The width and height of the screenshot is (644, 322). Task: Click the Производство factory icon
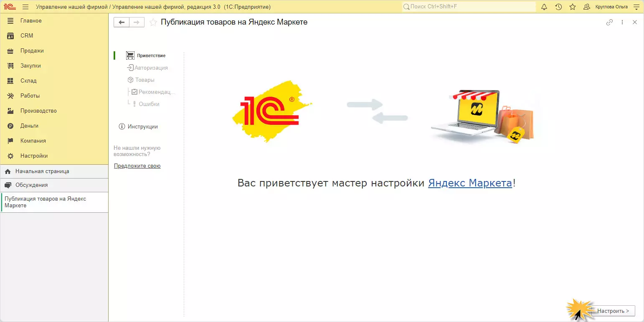11,111
